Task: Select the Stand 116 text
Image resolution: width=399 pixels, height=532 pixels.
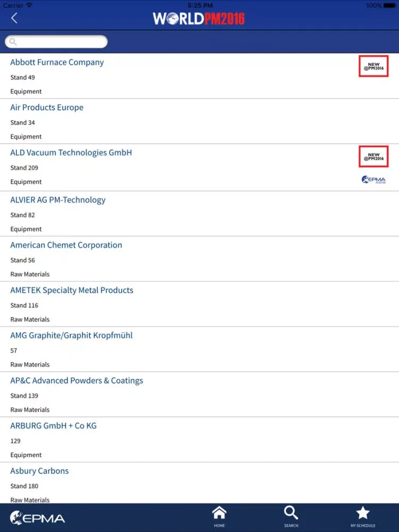Action: coord(24,305)
